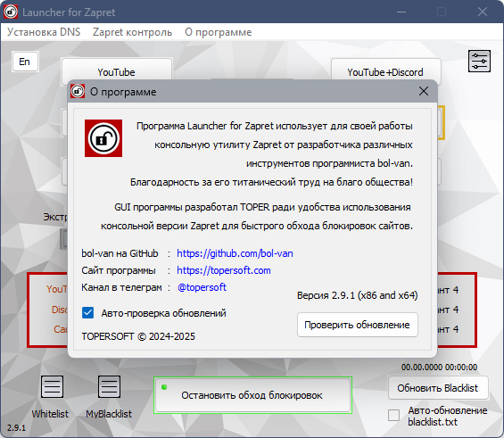The width and height of the screenshot is (504, 438).
Task: Click the О программе dialog title icon
Action: (78, 91)
